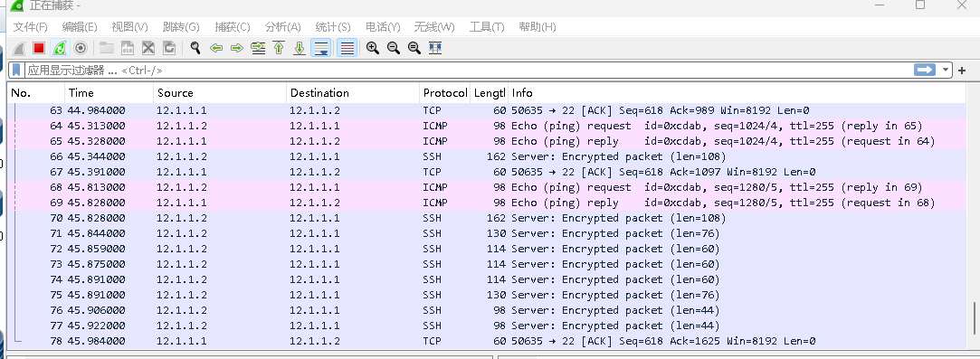980x359 pixels.
Task: Open the 视图(V) menu
Action: pos(129,27)
